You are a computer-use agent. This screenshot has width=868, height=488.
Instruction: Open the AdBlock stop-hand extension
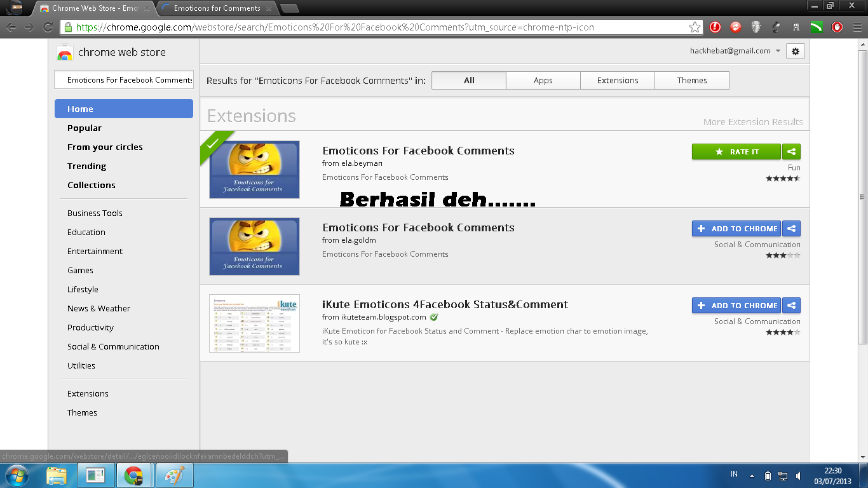point(837,27)
